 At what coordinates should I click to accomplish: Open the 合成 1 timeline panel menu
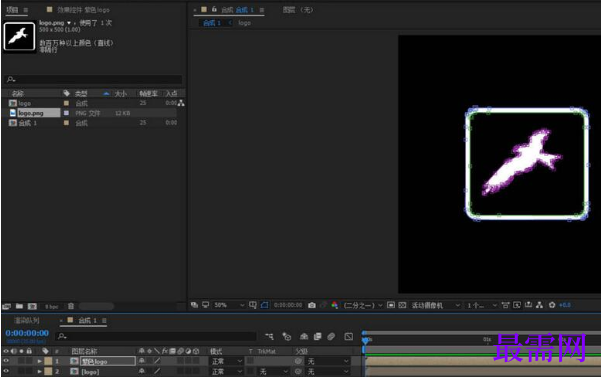(104, 320)
